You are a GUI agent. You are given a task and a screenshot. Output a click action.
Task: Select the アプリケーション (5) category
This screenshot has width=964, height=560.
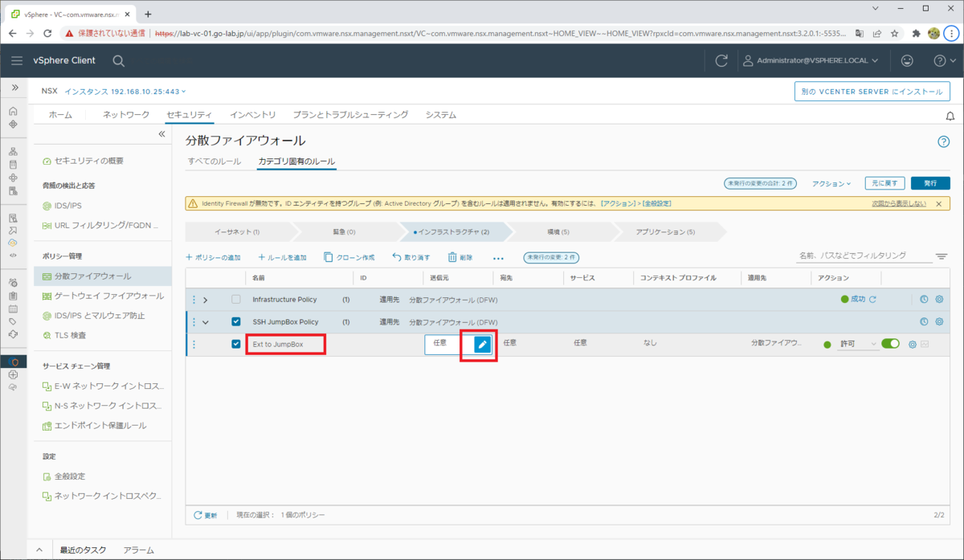(x=665, y=232)
